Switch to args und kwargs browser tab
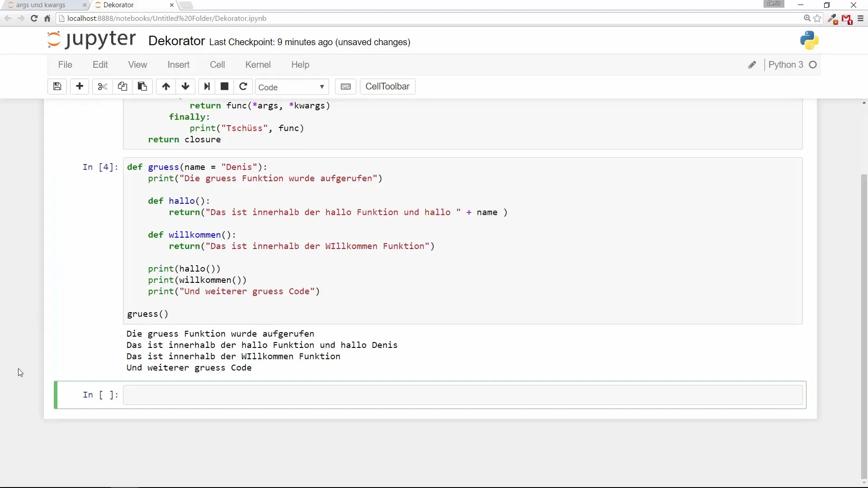This screenshot has width=868, height=488. 41,5
